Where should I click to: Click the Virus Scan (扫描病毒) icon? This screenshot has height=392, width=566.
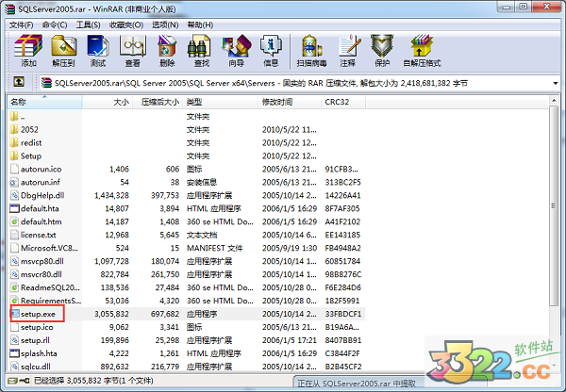[311, 46]
